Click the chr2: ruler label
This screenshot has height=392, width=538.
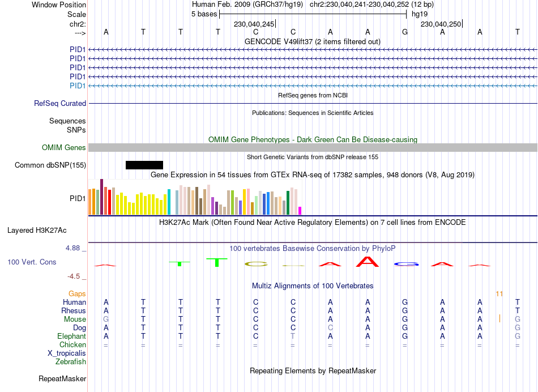[x=78, y=24]
